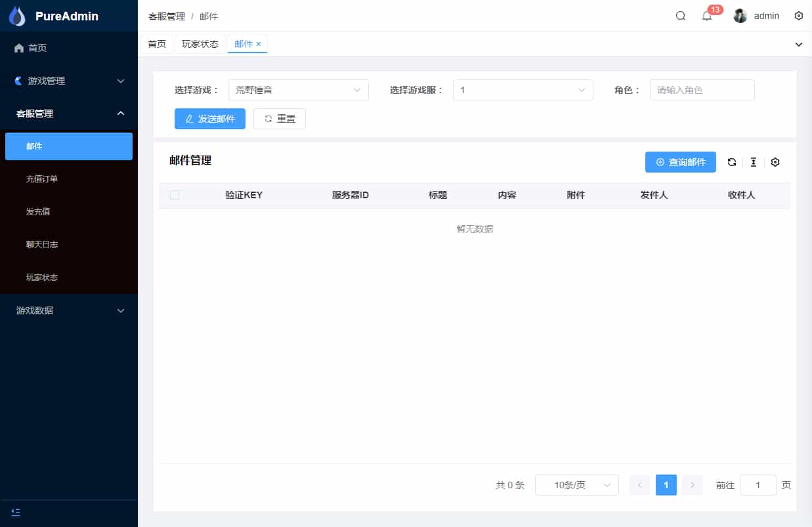Viewport: 812px width, 527px height.
Task: Open the notification bell with 13 badge
Action: (707, 16)
